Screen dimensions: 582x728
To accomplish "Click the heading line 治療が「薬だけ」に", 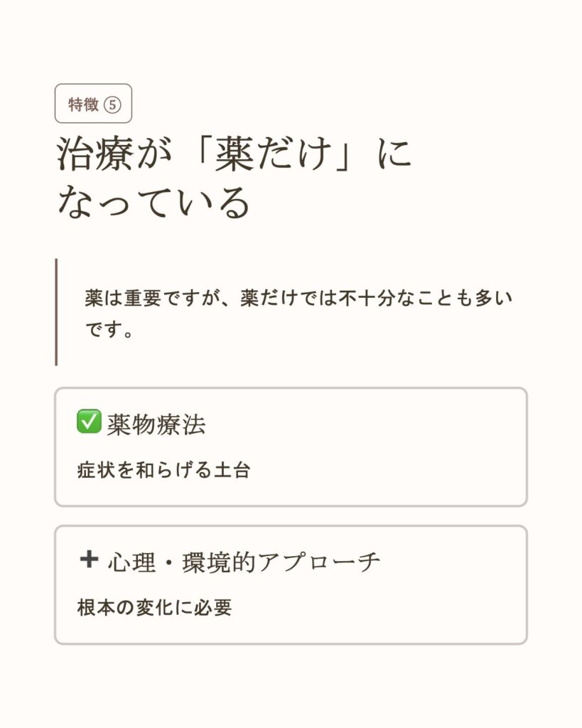I will (x=235, y=154).
